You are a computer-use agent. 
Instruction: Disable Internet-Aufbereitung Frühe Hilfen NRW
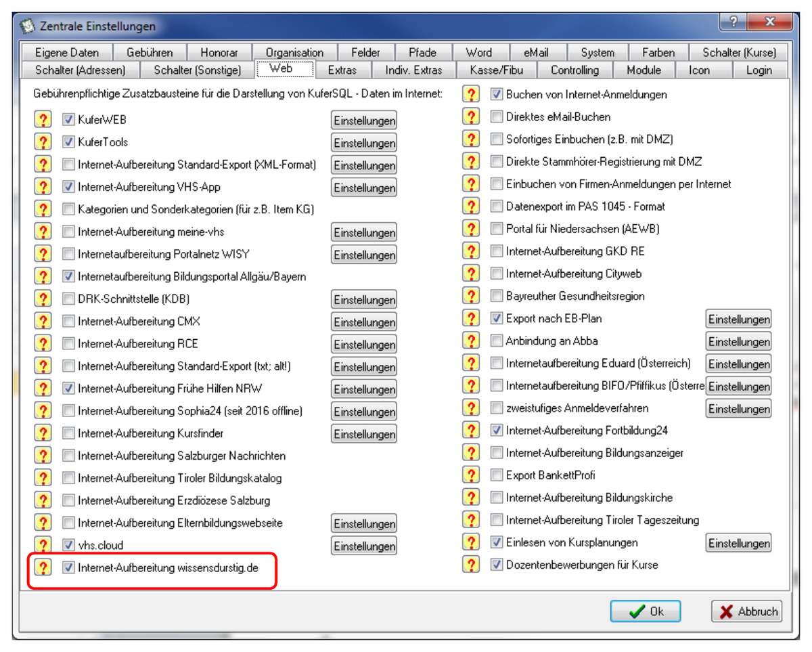[x=68, y=389]
